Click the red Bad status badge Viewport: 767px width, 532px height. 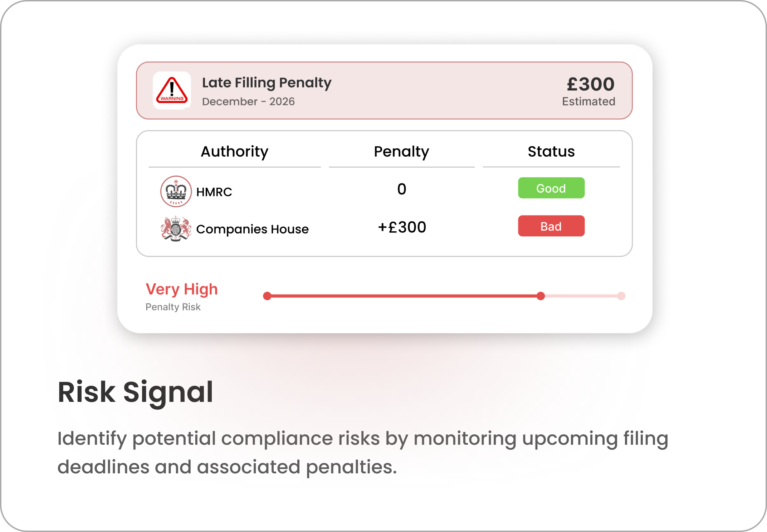551,226
